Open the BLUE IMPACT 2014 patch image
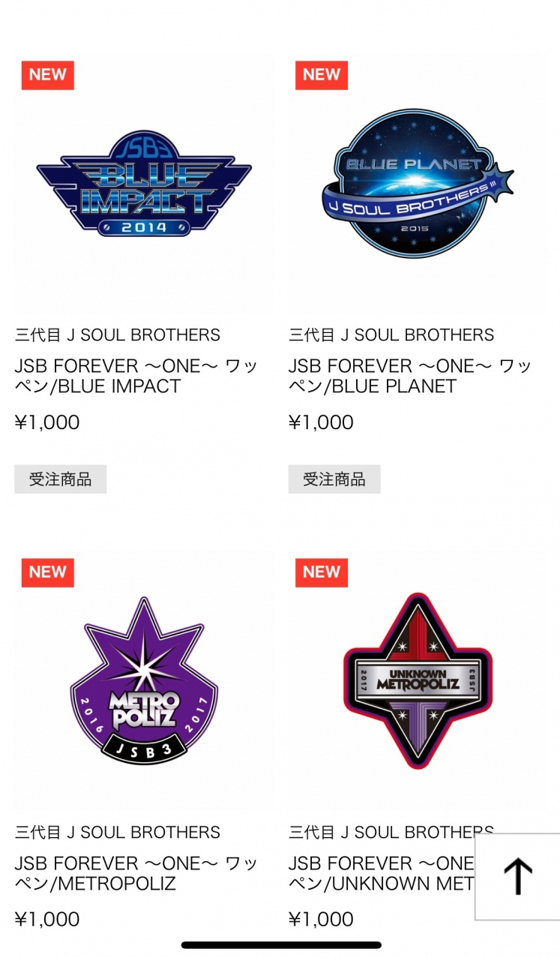The height and width of the screenshot is (958, 560). [143, 184]
